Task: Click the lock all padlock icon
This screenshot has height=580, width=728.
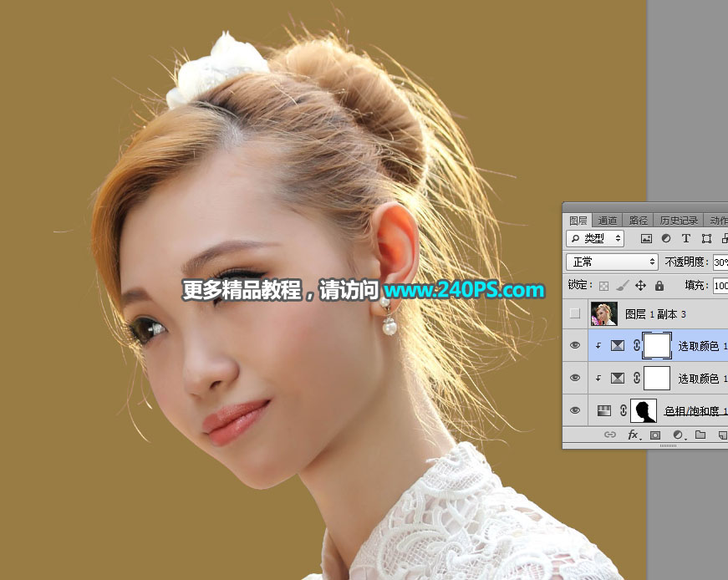Action: click(659, 286)
